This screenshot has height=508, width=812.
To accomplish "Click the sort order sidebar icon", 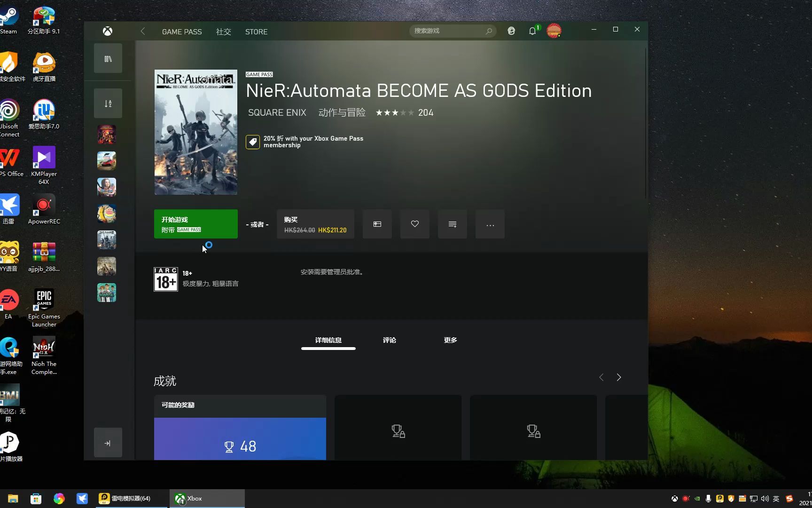I will [x=108, y=103].
